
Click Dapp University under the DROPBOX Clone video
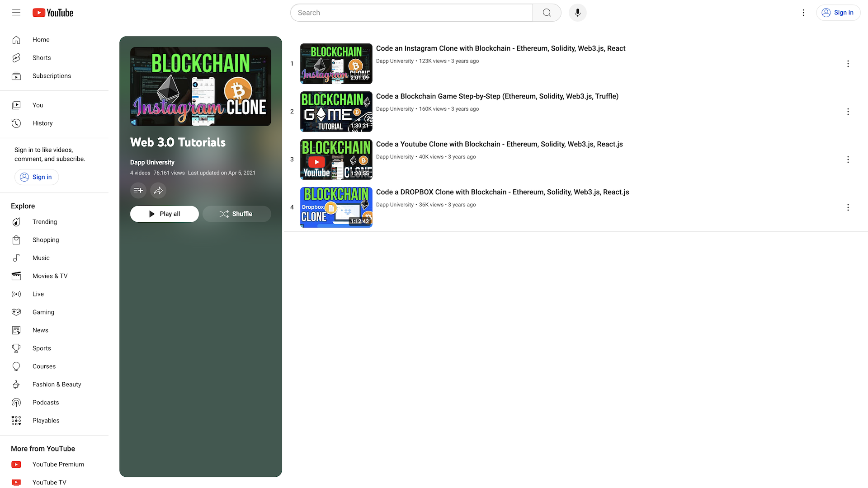[x=395, y=205]
